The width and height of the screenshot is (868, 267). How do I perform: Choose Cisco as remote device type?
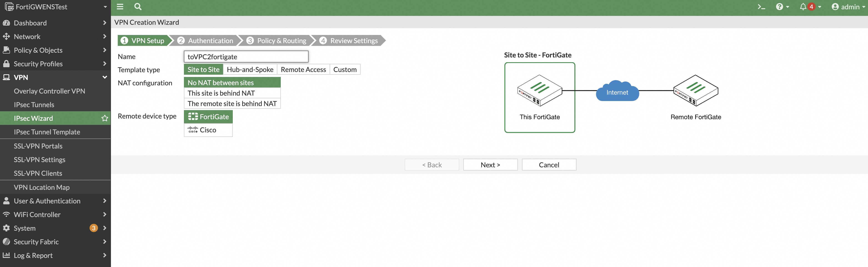pos(208,130)
